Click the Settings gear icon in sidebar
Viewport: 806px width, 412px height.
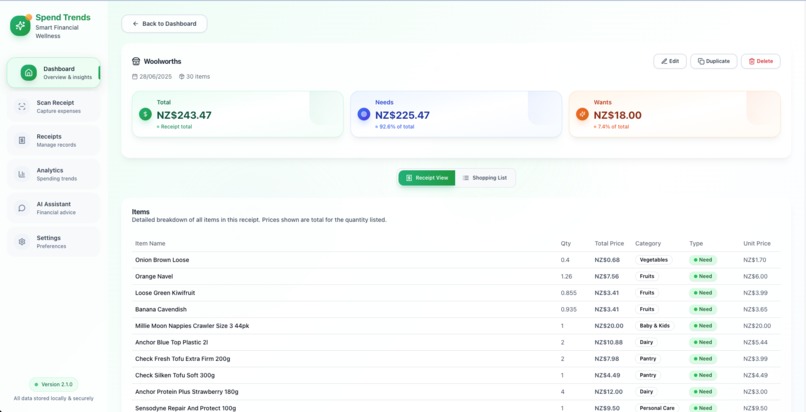pos(22,241)
